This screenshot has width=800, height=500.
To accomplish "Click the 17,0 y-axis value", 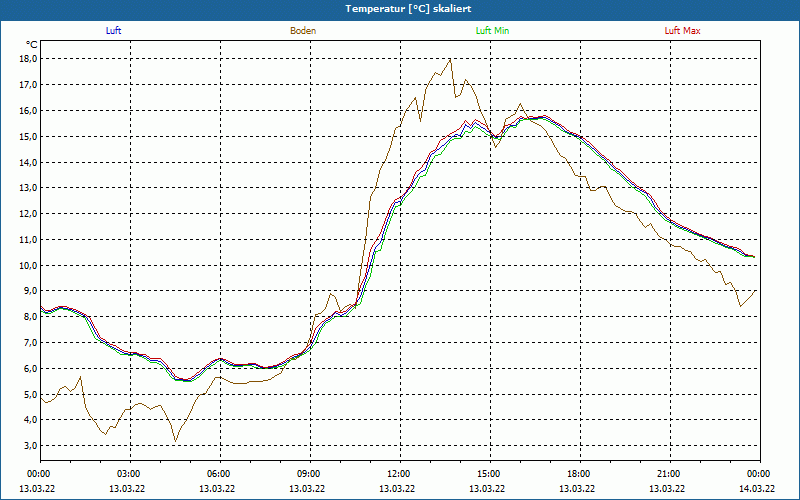I will [29, 85].
